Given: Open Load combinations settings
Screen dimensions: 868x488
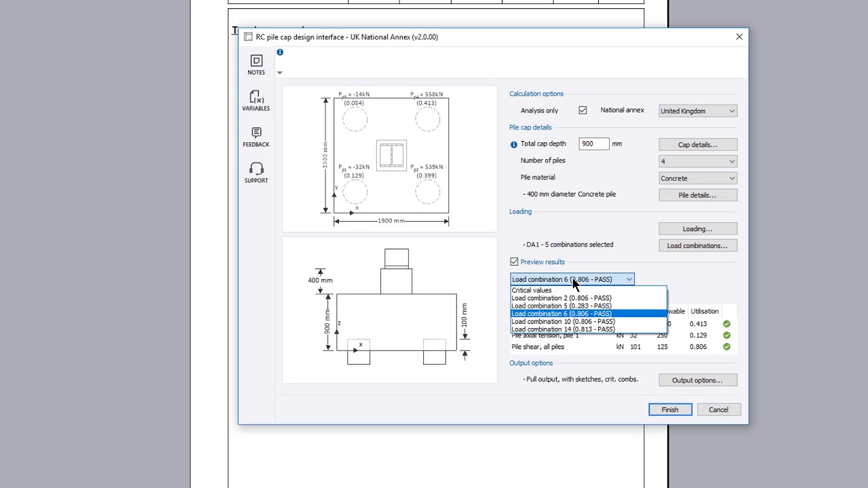Looking at the screenshot, I should 698,245.
